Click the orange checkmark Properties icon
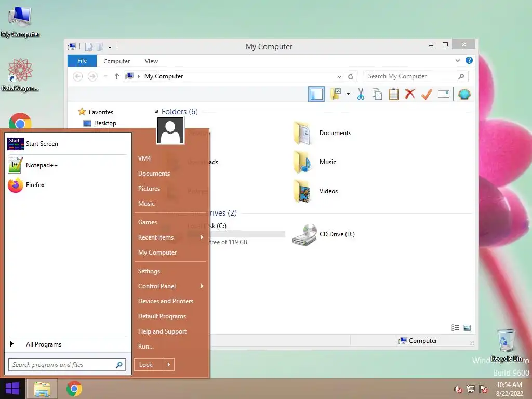This screenshot has width=532, height=399. coord(427,95)
